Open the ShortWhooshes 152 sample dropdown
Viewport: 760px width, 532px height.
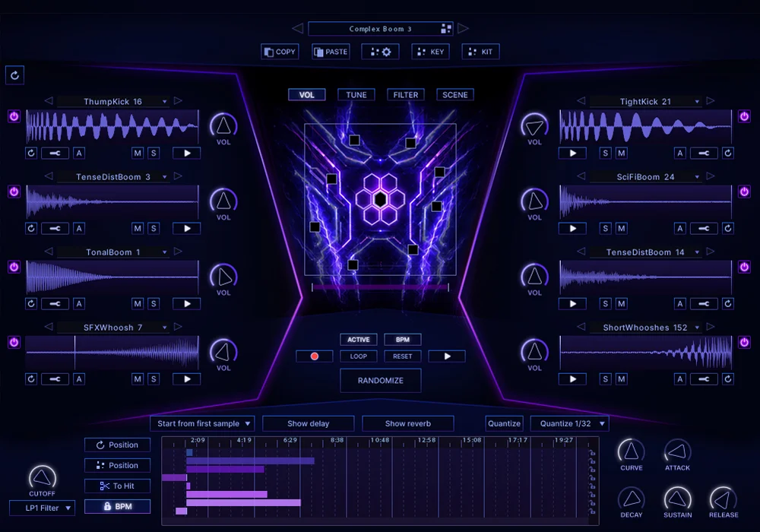click(x=697, y=328)
